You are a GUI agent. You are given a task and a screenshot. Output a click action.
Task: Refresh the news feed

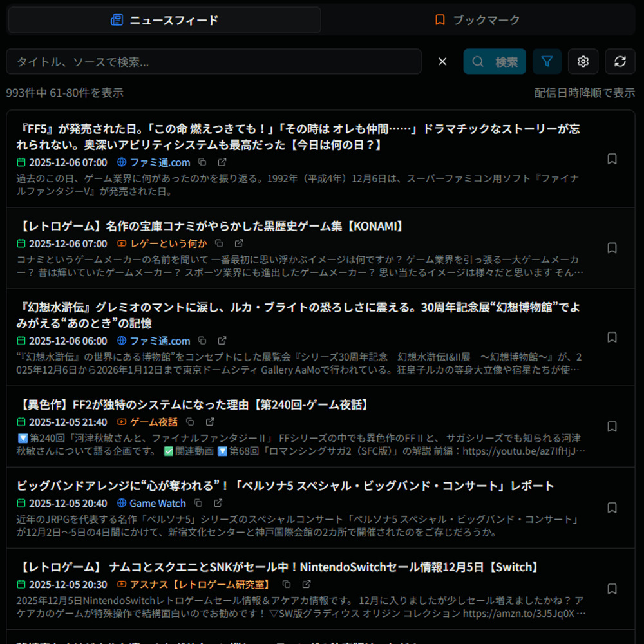point(620,61)
